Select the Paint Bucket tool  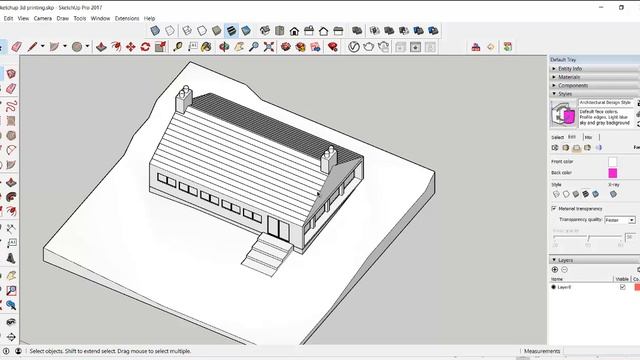click(207, 47)
